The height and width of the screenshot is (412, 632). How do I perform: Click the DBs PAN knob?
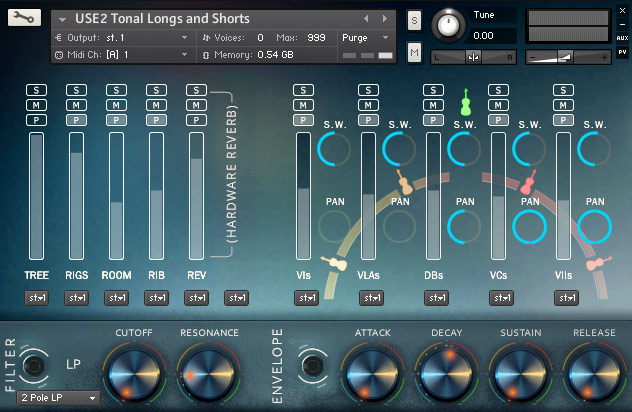(x=464, y=227)
